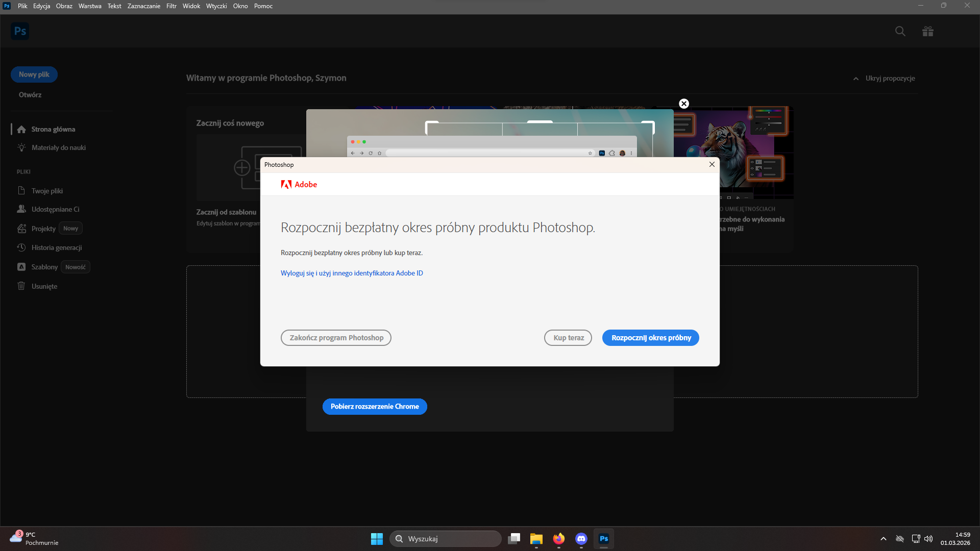The image size is (980, 551).
Task: Open Task View on the taskbar
Action: (514, 539)
